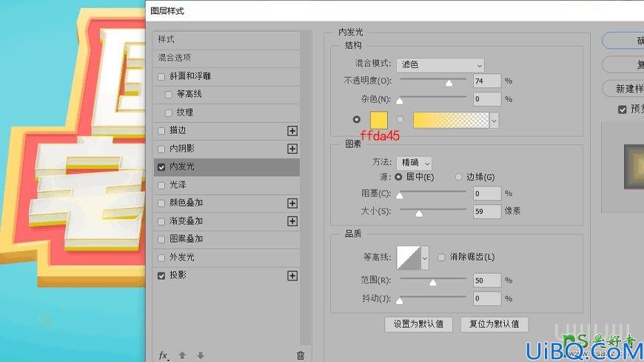644x362 pixels.
Task: Enable the 斜面和浮雕 checkbox
Action: 161,77
